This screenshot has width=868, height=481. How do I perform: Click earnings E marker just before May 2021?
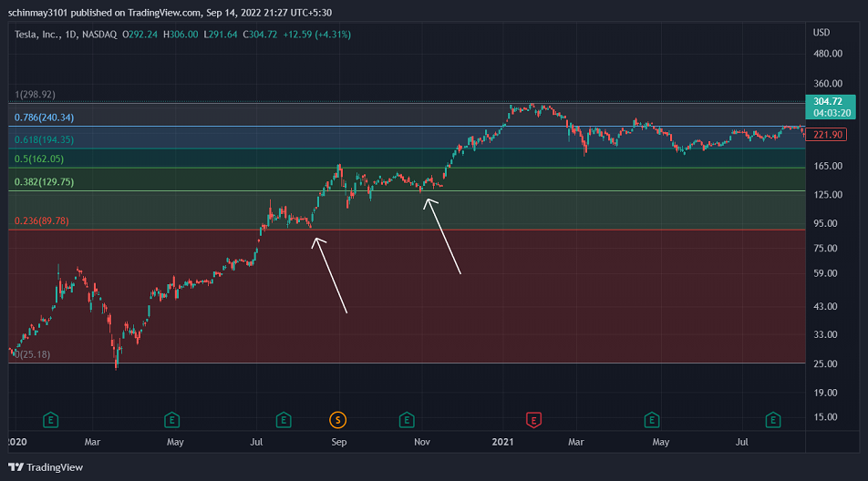tap(652, 420)
